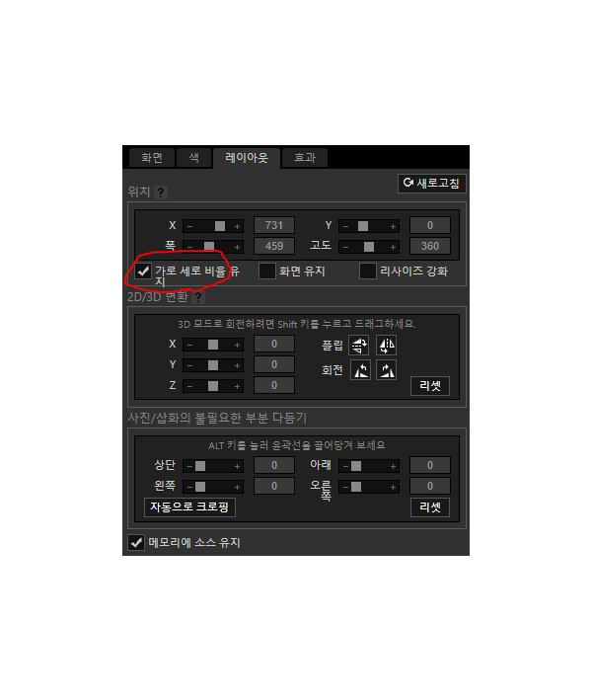Switch to the 효과 tab
Image resolution: width=592 pixels, height=700 pixels.
pyautogui.click(x=305, y=158)
